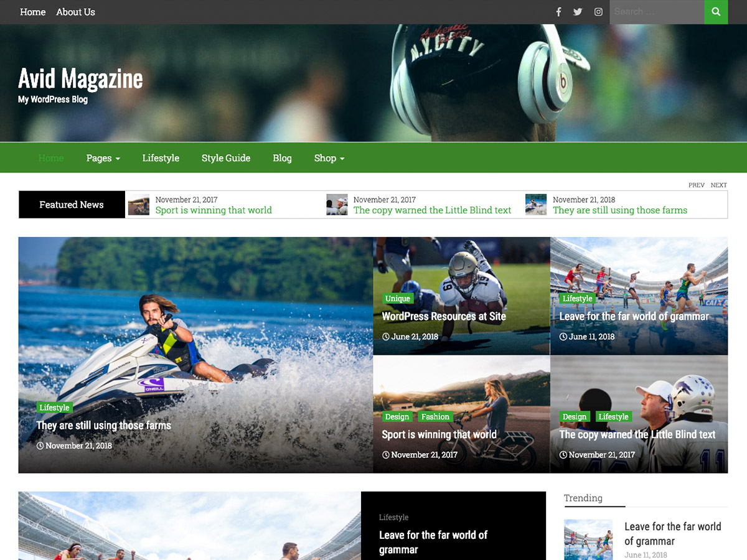
Task: Open the About Us menu item
Action: (x=75, y=12)
